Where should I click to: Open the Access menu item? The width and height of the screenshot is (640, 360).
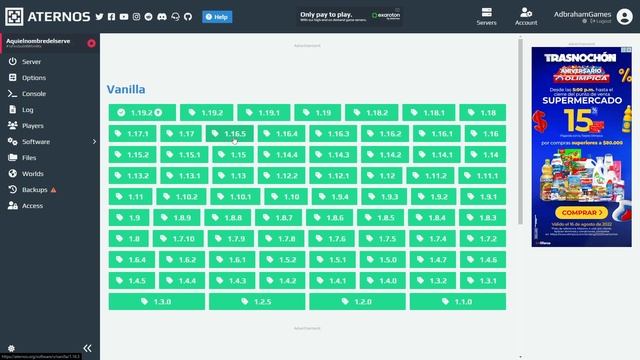[x=50, y=206]
